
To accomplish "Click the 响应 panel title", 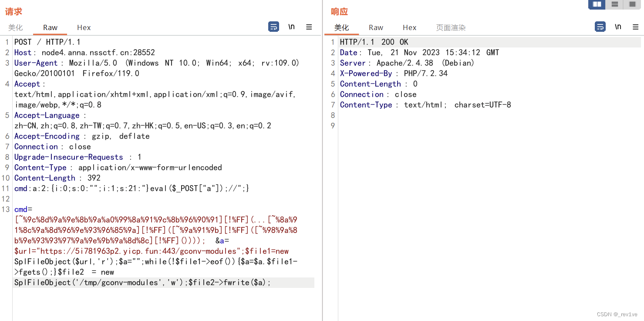I will tap(340, 12).
